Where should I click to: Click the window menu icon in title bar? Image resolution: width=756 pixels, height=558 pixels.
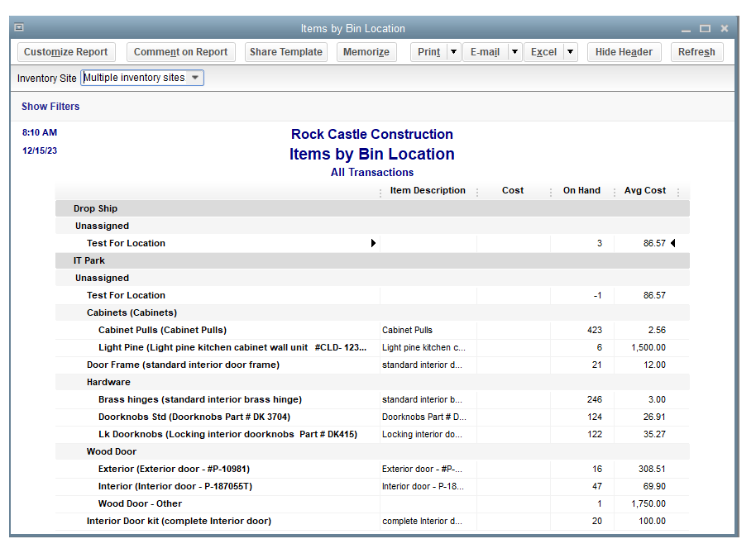[19, 28]
